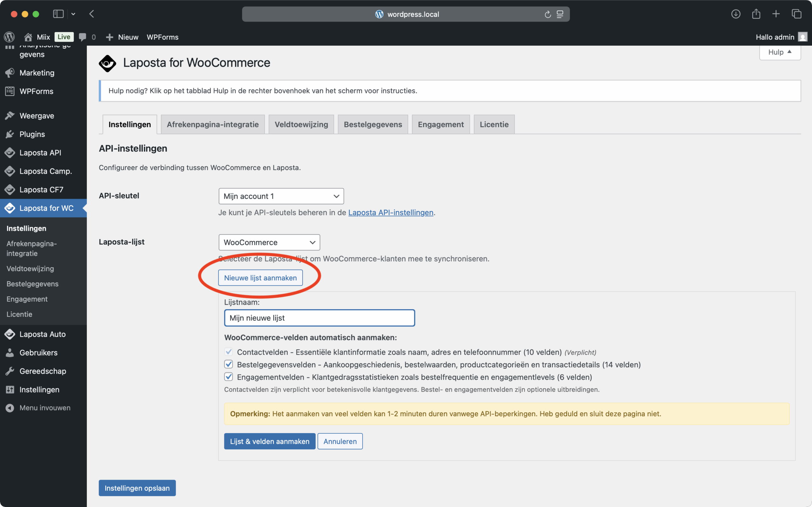Click the Gereedschap wrench icon
Screen dimensions: 812x507
[x=10, y=371]
